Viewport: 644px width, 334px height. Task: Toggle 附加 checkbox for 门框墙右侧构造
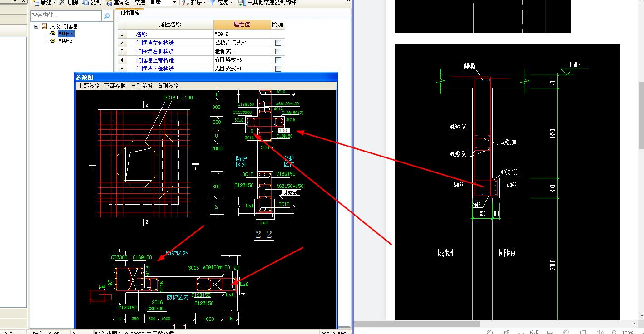[278, 51]
